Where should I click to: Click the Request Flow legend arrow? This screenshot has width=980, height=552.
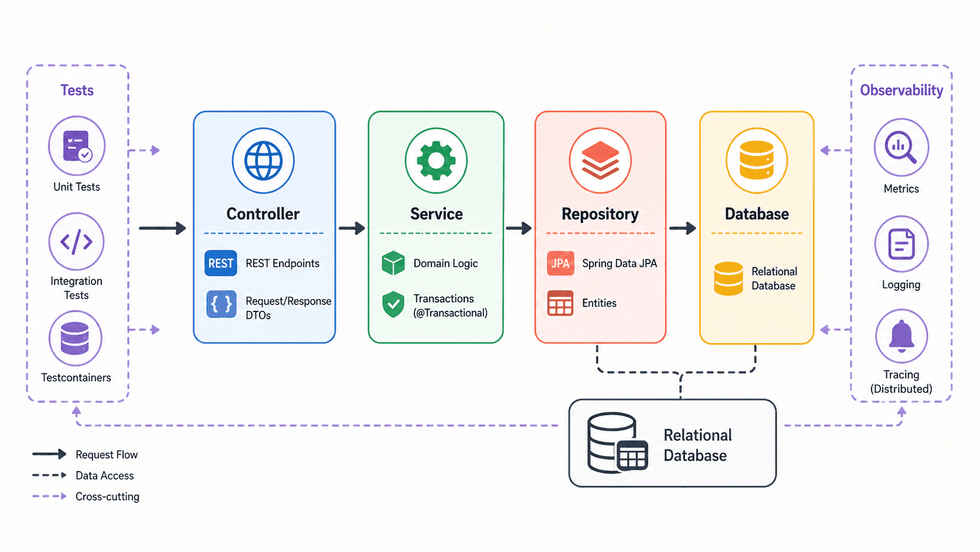pyautogui.click(x=49, y=454)
